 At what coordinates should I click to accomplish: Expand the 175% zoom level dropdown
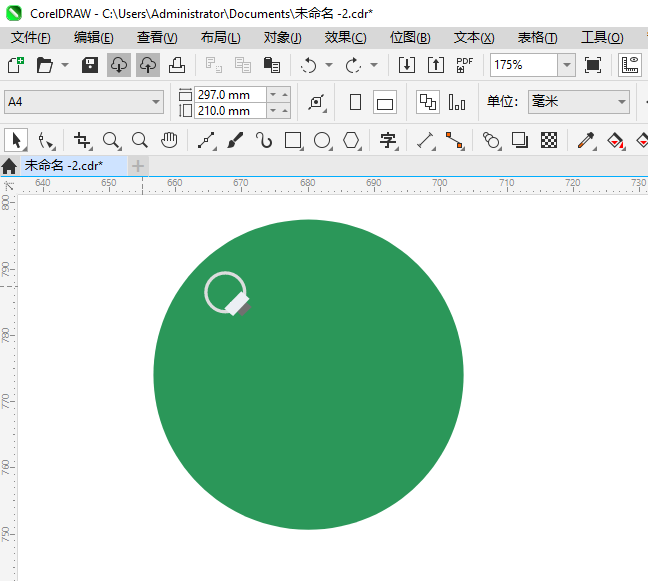click(566, 65)
